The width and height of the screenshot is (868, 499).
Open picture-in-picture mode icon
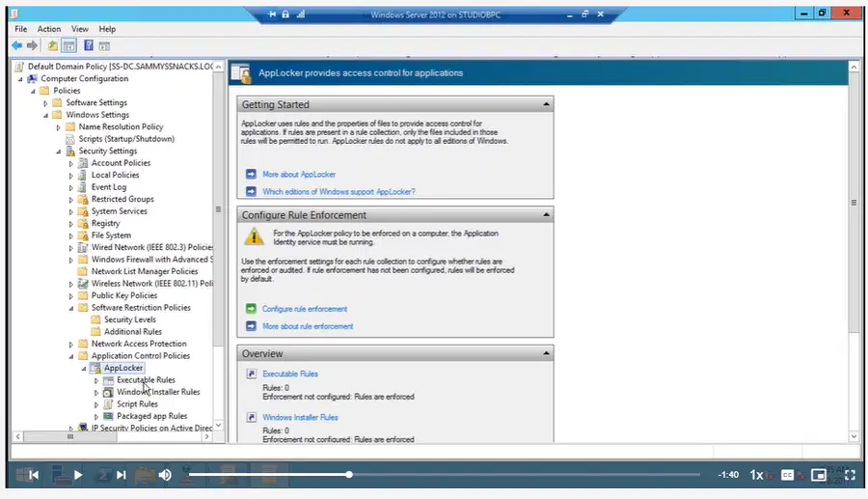point(819,475)
